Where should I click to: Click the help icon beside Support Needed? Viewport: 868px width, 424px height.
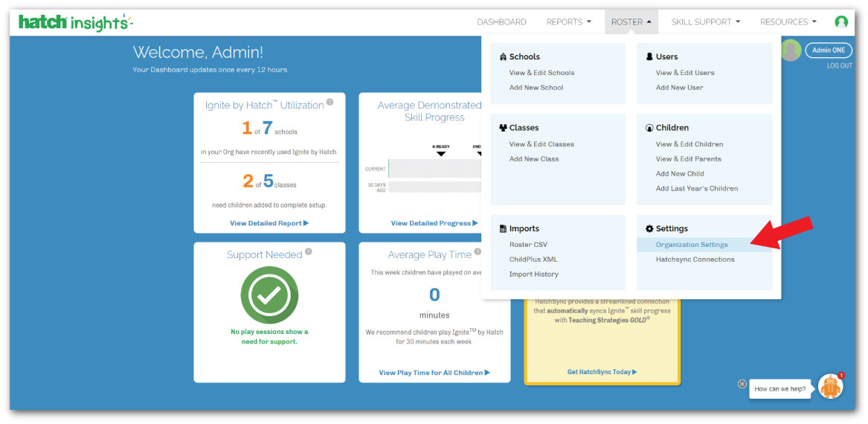(309, 251)
